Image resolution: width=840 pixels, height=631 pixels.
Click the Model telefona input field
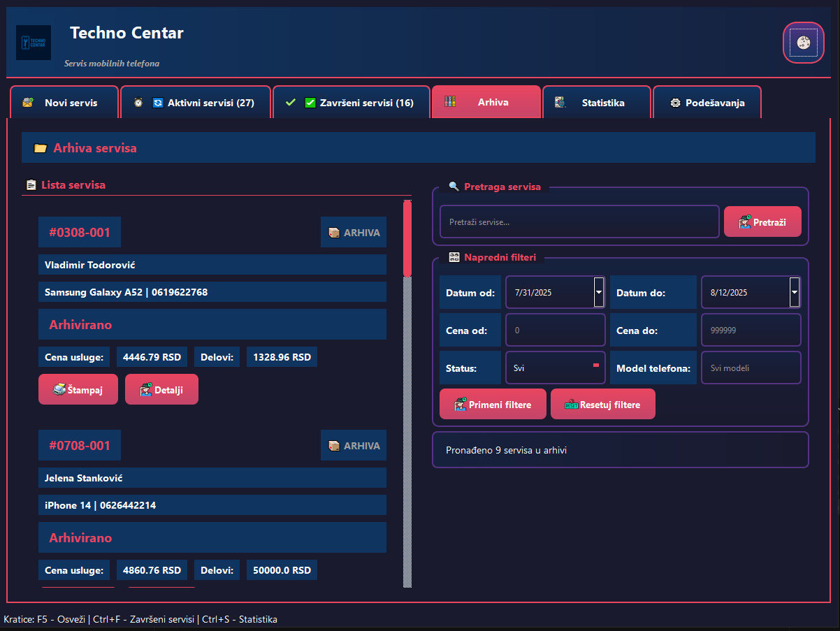[751, 368]
